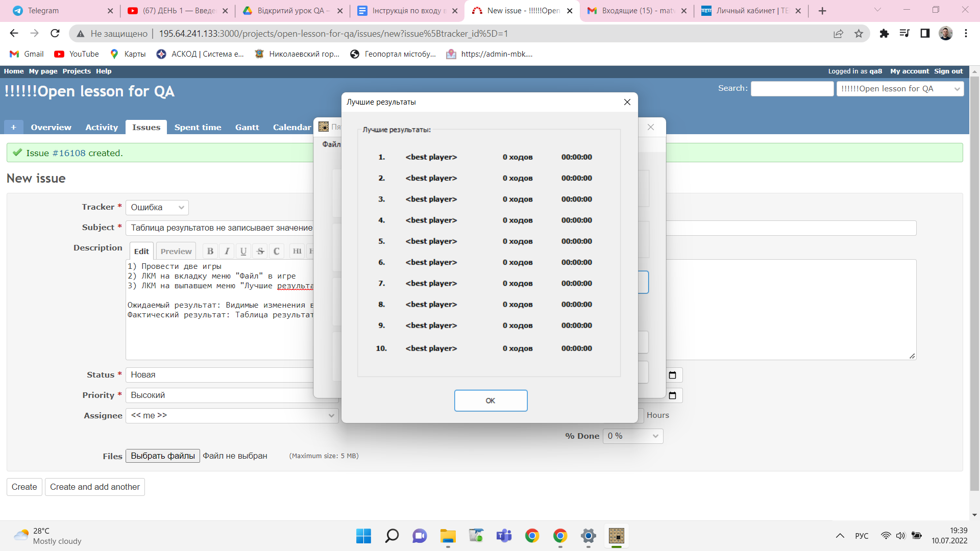Click the inline Code formatting icon

tap(277, 251)
